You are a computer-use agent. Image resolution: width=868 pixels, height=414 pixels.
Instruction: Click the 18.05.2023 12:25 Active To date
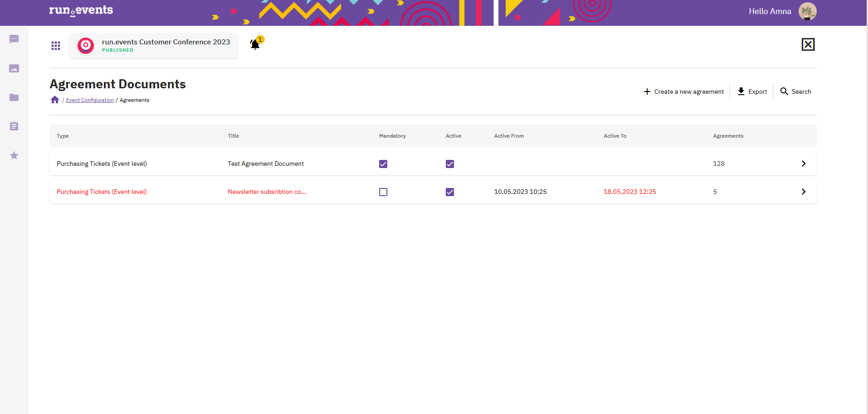coord(629,192)
